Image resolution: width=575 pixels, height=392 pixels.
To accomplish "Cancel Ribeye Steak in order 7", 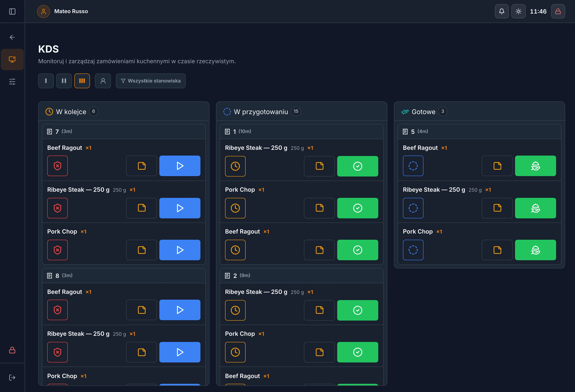I will pyautogui.click(x=57, y=208).
